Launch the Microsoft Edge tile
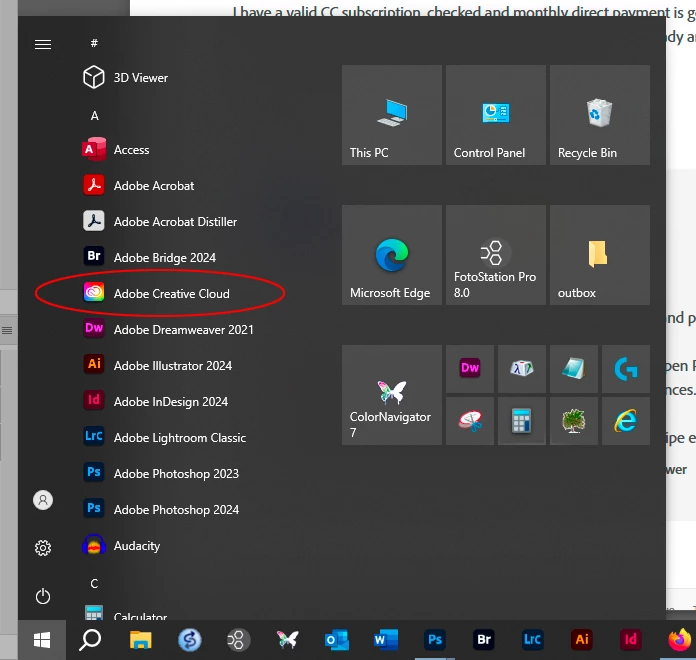696x660 pixels. (x=392, y=255)
